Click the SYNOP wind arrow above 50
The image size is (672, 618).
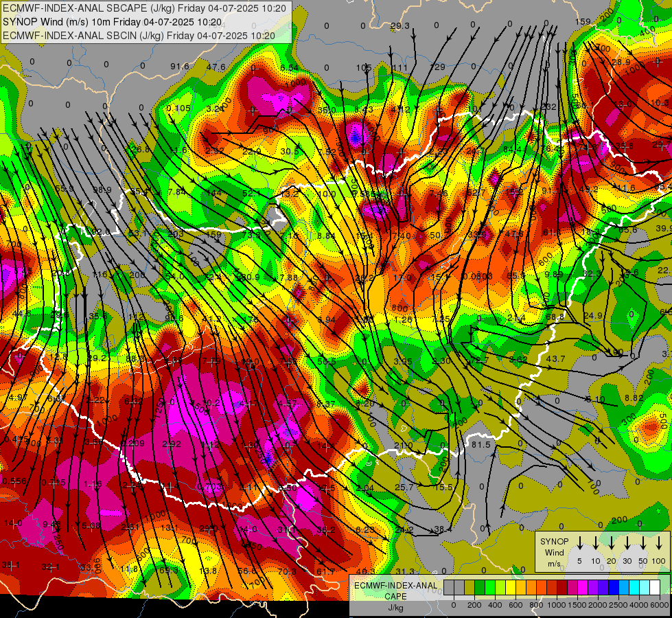643,543
